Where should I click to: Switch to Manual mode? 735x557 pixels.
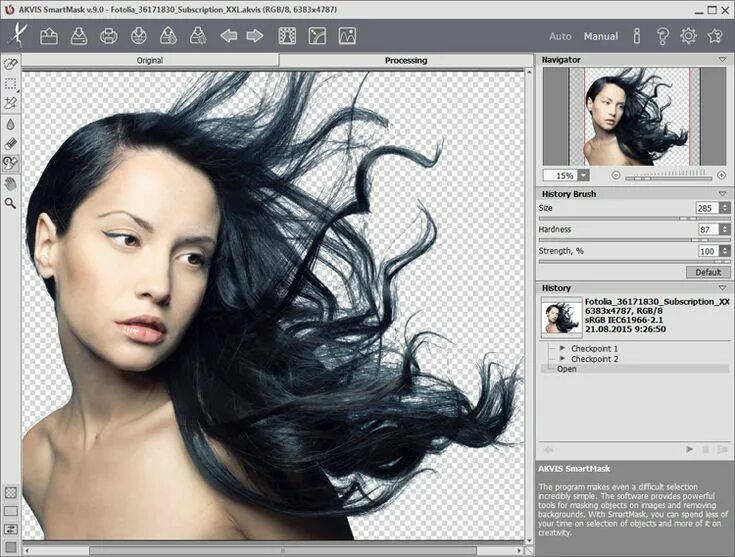pos(601,37)
